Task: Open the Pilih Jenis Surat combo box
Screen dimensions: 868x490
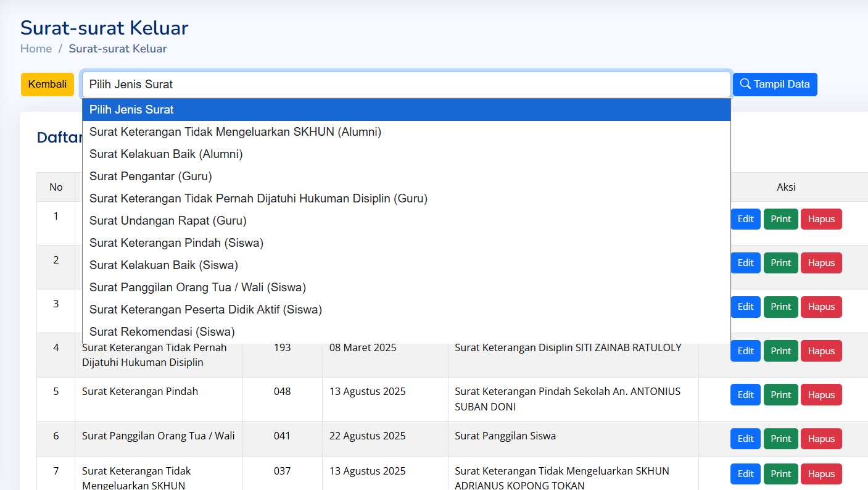Action: point(406,85)
